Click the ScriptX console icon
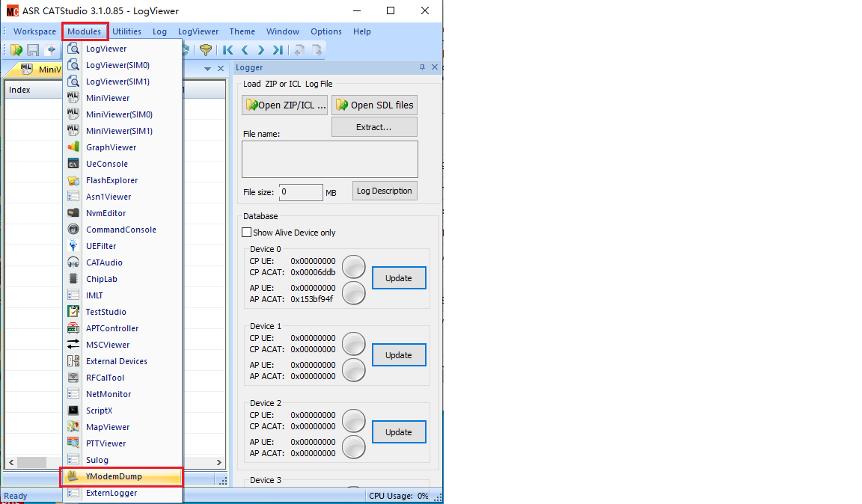Screen dimensions: 862x504 point(73,411)
